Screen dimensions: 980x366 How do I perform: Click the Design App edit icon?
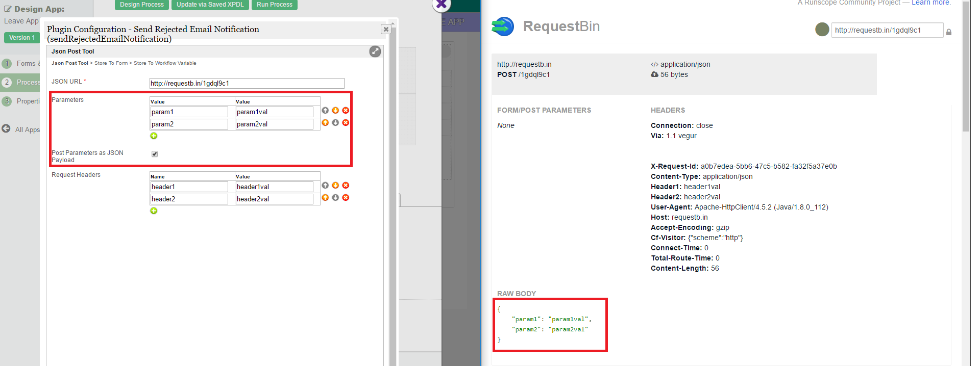pos(8,9)
